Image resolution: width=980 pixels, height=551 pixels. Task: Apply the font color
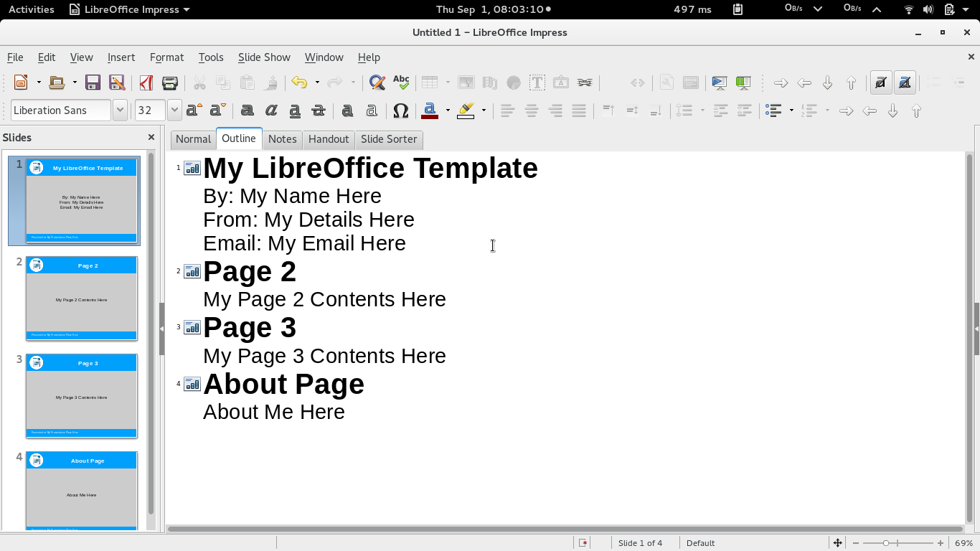click(430, 110)
